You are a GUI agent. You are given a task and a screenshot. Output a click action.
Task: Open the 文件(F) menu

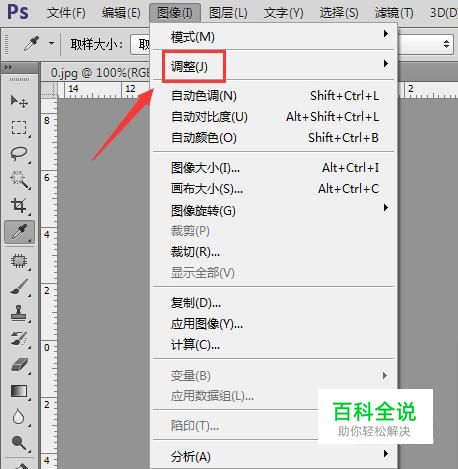pos(66,13)
